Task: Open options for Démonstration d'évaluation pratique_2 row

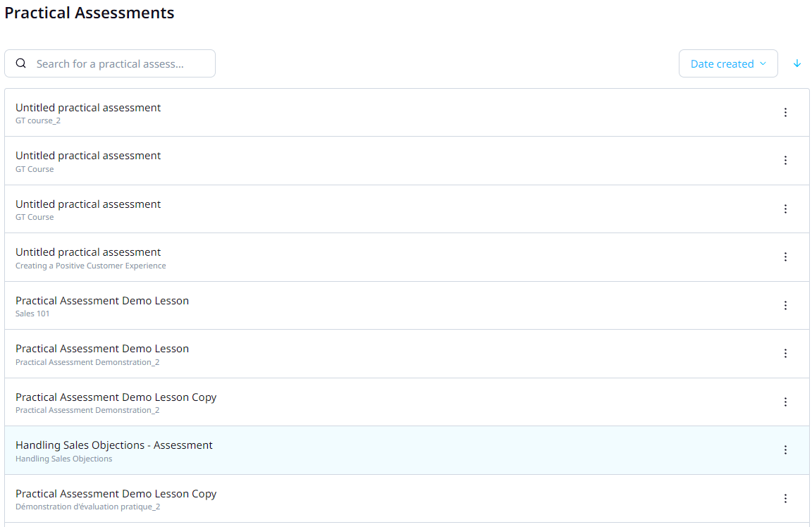Action: coord(785,499)
